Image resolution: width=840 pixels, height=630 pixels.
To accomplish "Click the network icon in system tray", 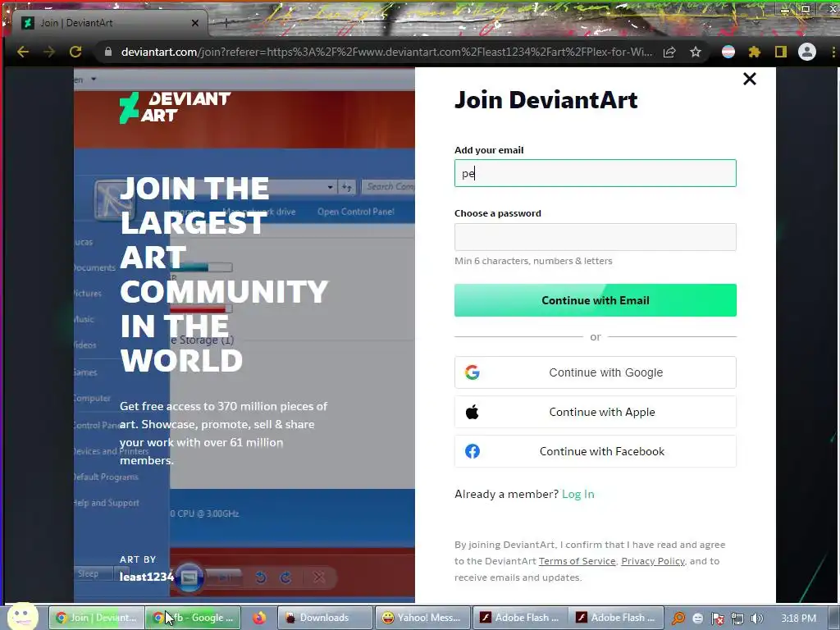I will click(x=737, y=619).
